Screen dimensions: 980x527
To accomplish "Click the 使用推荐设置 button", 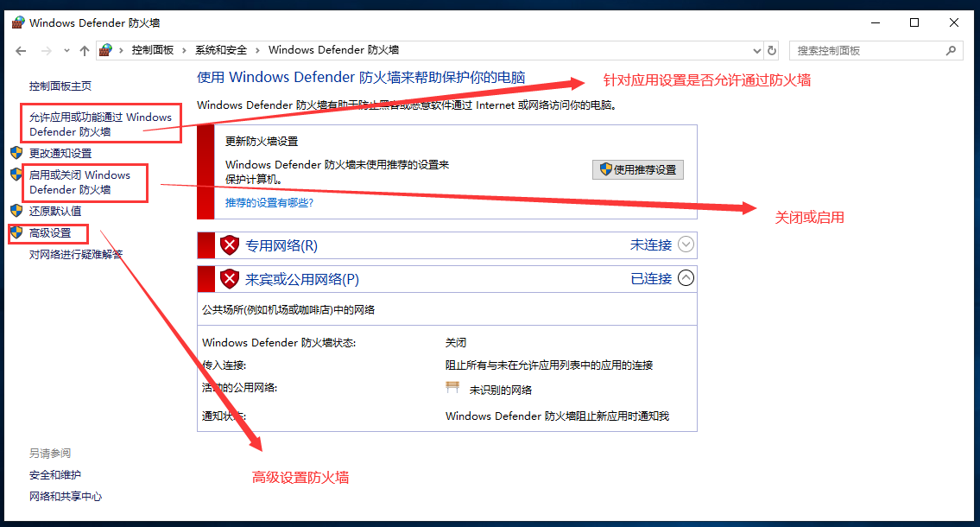I will click(637, 169).
